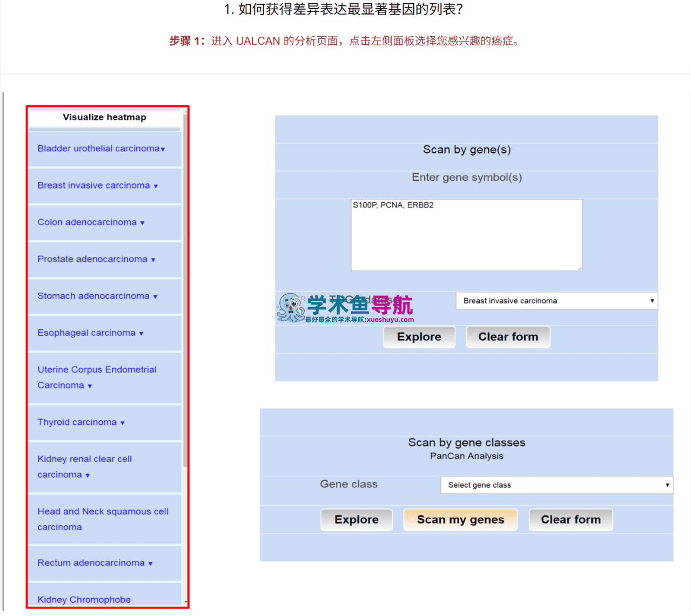Select the Kidney Chromophobe list entry
Screen dimensions: 691x616
point(84,599)
